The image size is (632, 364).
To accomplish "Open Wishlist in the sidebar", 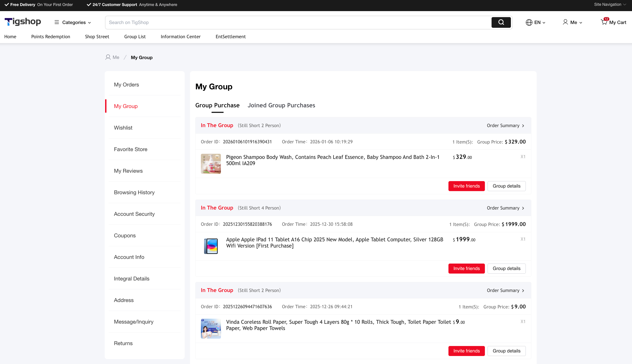I will (x=123, y=128).
